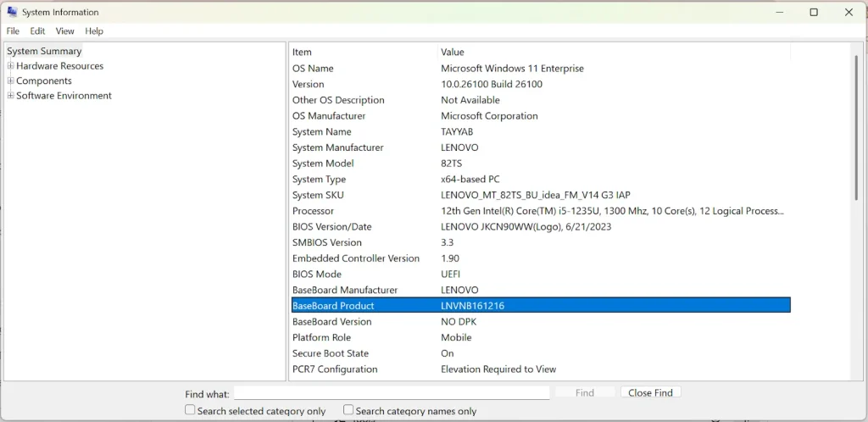Viewport: 868px width, 422px height.
Task: Select System Summary in the tree
Action: click(44, 51)
